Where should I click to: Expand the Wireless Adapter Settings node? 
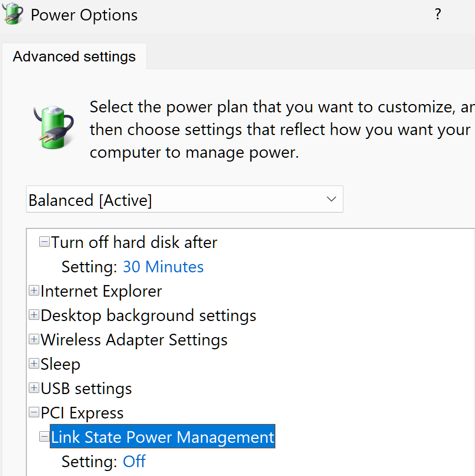[x=34, y=339]
